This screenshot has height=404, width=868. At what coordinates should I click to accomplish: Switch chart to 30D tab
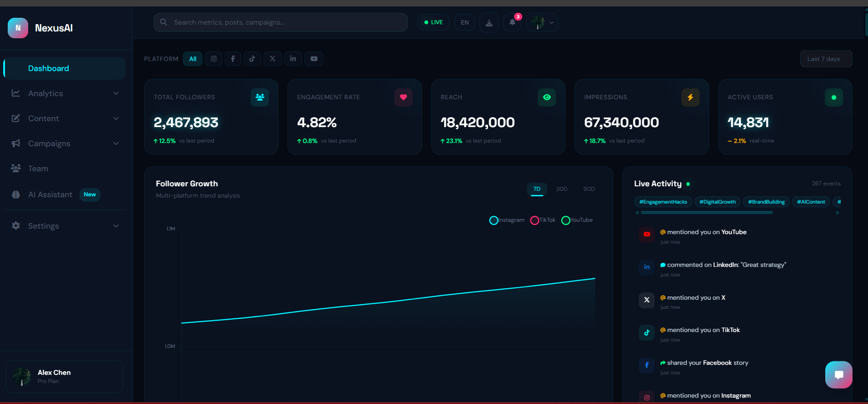562,189
